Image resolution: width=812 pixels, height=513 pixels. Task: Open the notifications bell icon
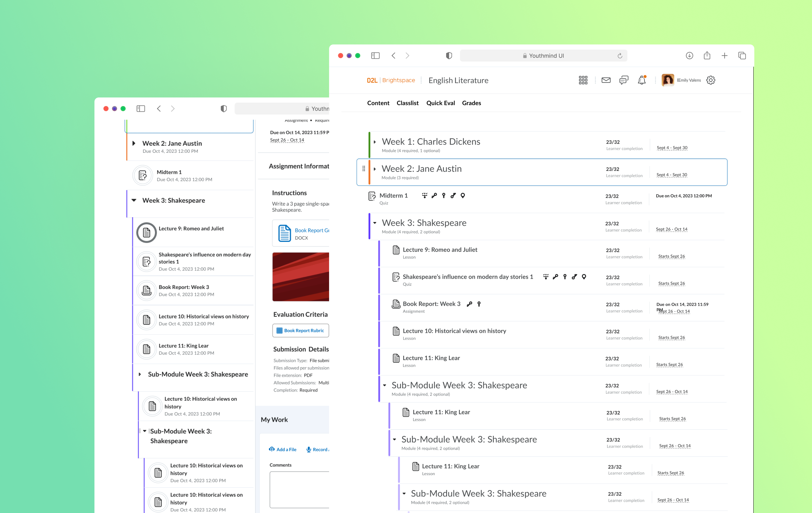pyautogui.click(x=641, y=80)
